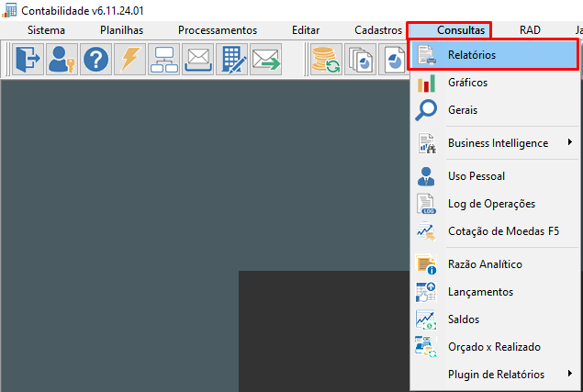Screen dimensions: 583x392
Task: Select Cotação de Moedas F5
Action: click(494, 231)
